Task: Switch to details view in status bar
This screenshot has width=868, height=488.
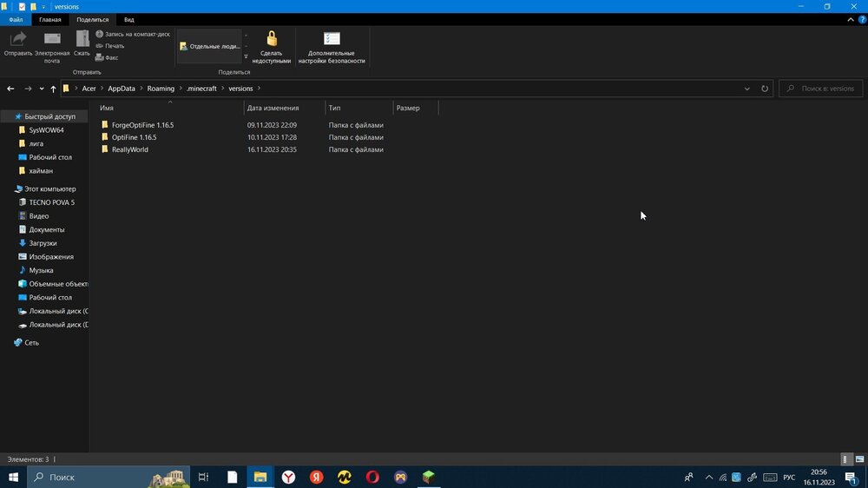Action: pyautogui.click(x=845, y=459)
